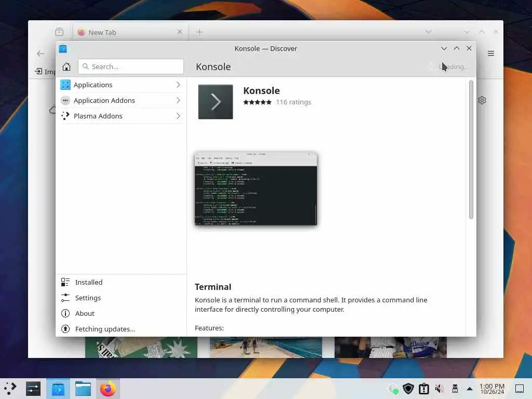
Task: Click the shield tray icon
Action: (408, 389)
